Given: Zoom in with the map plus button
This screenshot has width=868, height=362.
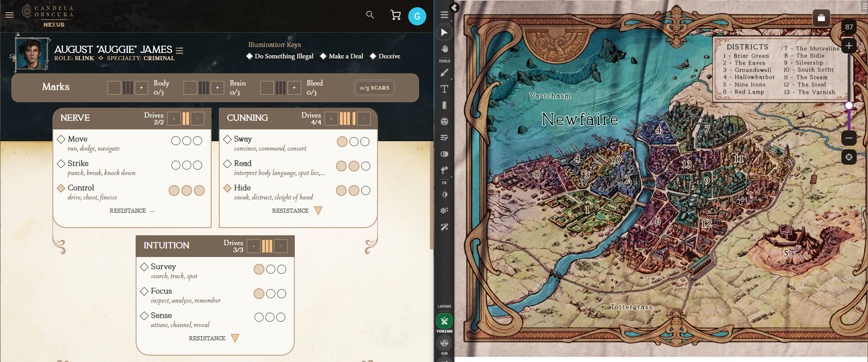Looking at the screenshot, I should [849, 46].
